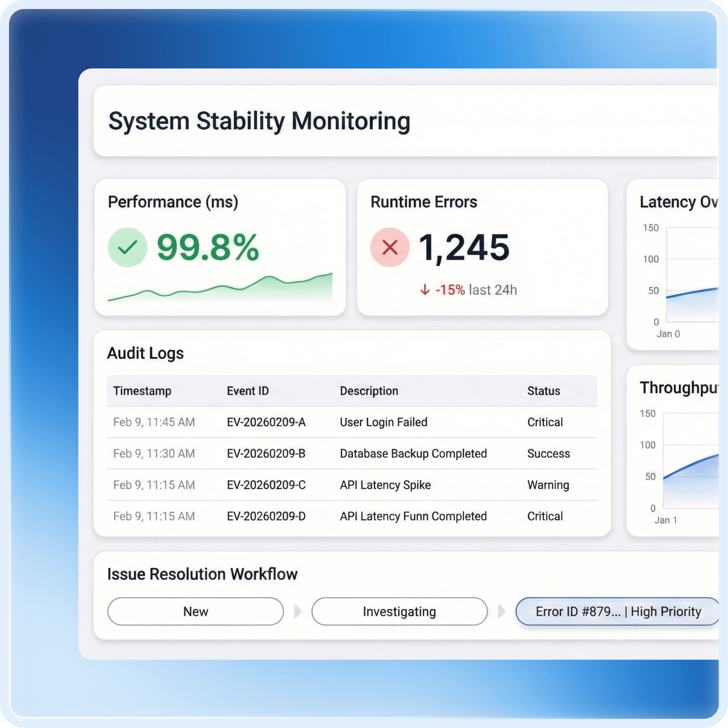Sort by the Event ID column header

(248, 391)
